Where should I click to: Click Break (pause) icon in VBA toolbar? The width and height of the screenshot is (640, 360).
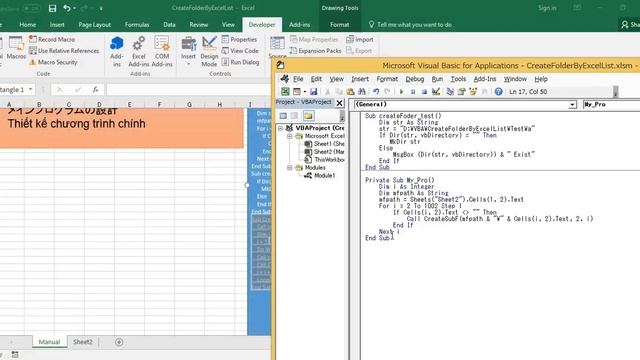coord(413,92)
